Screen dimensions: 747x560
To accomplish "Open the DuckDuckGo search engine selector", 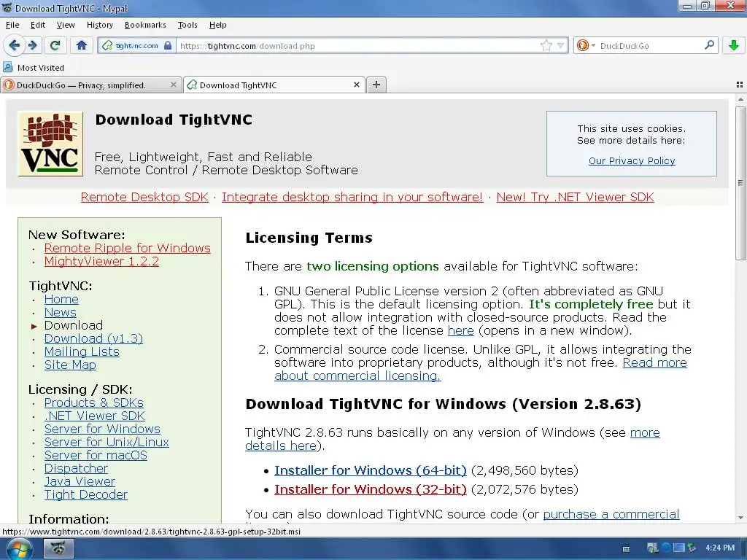I will 586,46.
